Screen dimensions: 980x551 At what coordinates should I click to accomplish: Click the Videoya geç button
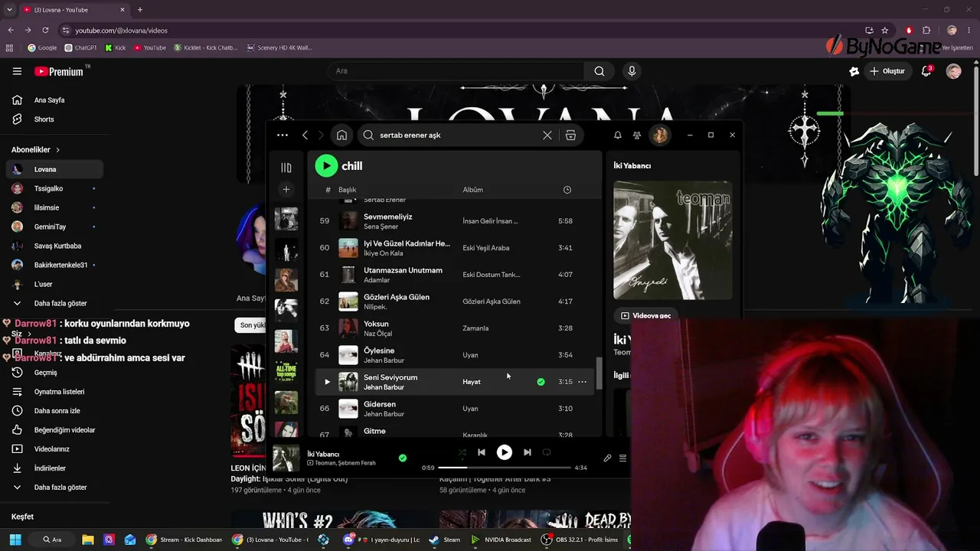[645, 315]
